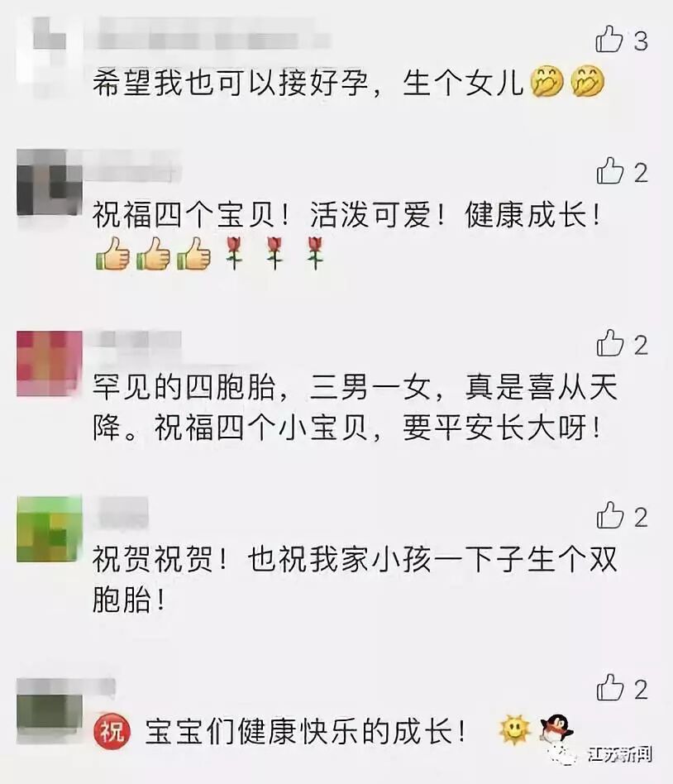This screenshot has height=784, width=673.
Task: Click the sun emoji in the last comment
Action: pos(514,730)
